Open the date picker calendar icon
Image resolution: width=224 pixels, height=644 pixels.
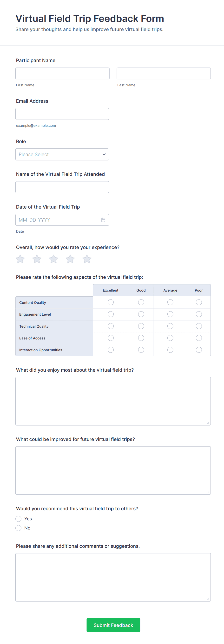click(103, 220)
